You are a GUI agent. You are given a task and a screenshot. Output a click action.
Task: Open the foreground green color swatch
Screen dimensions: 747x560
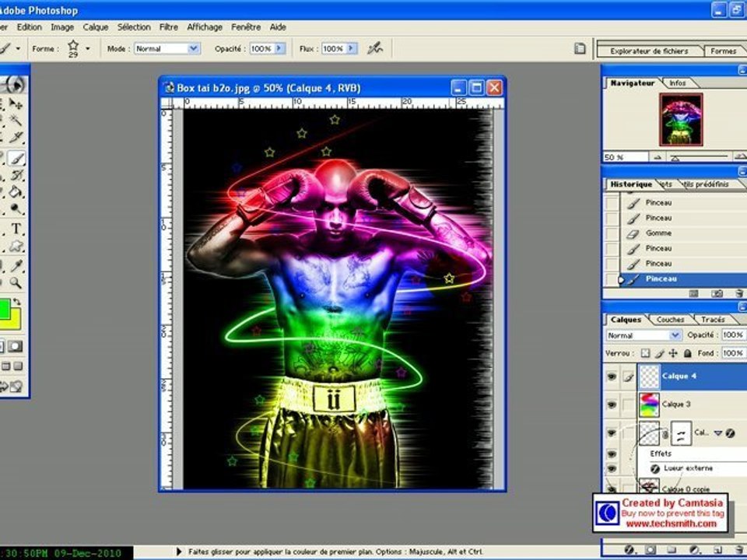point(4,308)
